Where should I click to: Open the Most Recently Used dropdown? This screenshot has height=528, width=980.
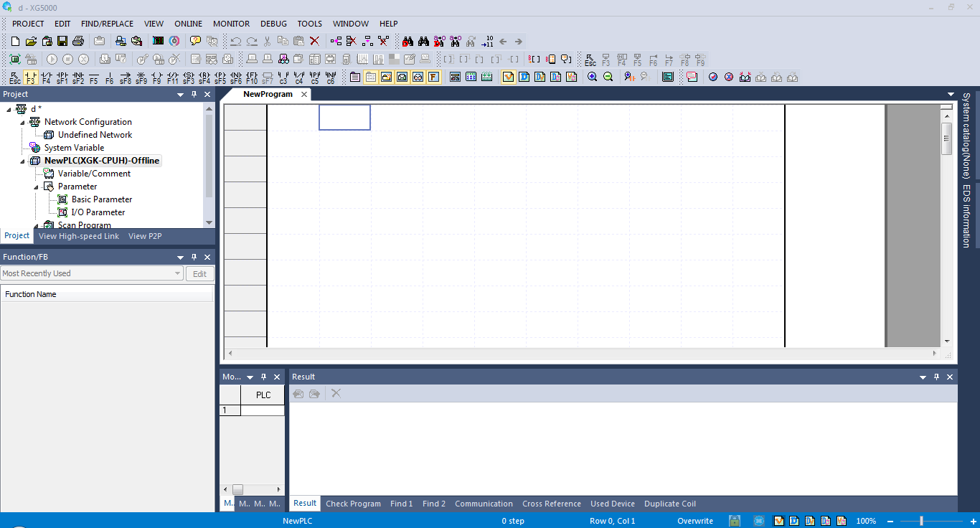pyautogui.click(x=92, y=273)
